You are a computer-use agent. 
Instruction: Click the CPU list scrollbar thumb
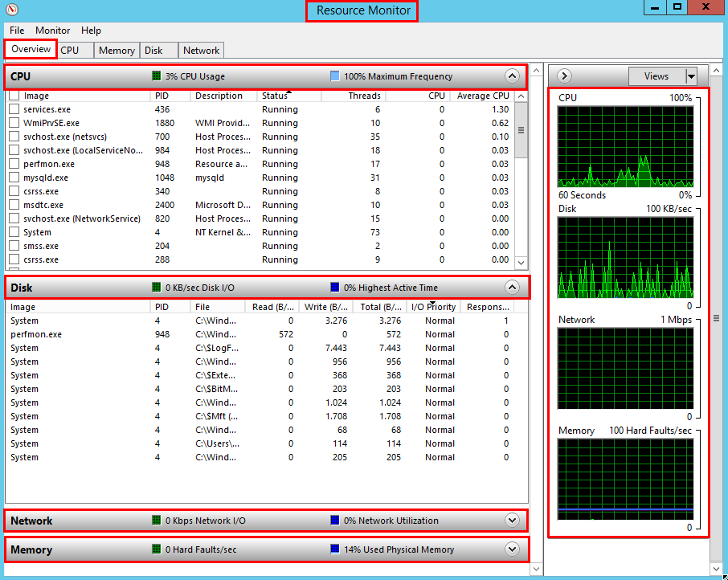pos(521,130)
